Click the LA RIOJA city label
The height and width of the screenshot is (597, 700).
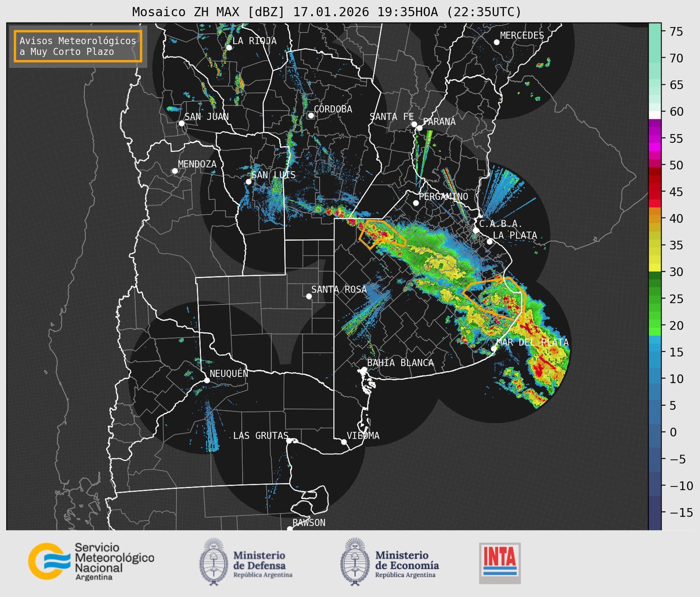coord(254,41)
